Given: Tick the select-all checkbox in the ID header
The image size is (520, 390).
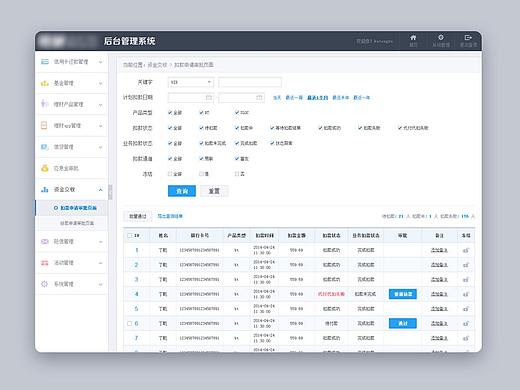Looking at the screenshot, I should point(130,236).
